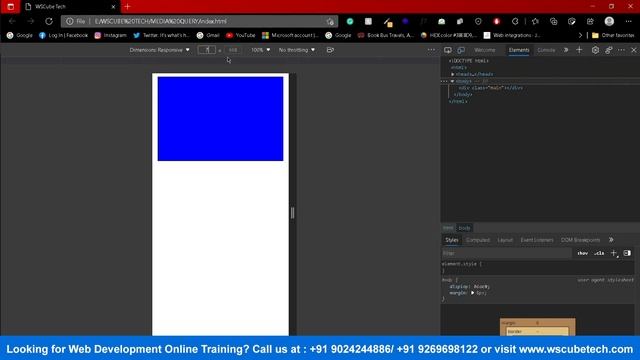Click the DevTools feedback/connections icon
This screenshot has width=640, height=360.
tap(609, 50)
